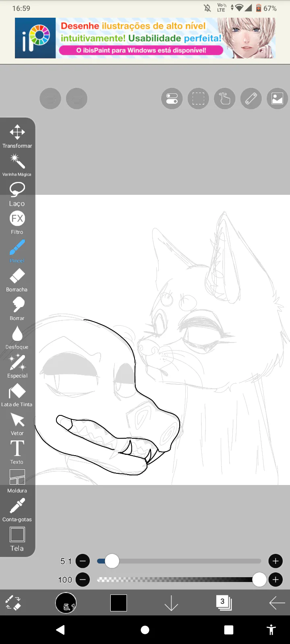The height and width of the screenshot is (644, 290).
Task: Click the brush thickness slider handle
Action: pos(112,561)
